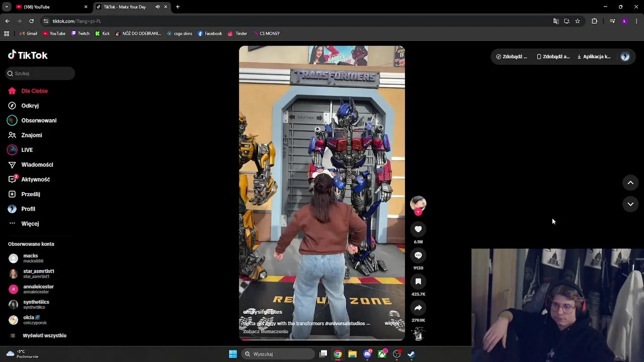Bookmark this page with the star
Screen dimensions: 644x362
578,21
